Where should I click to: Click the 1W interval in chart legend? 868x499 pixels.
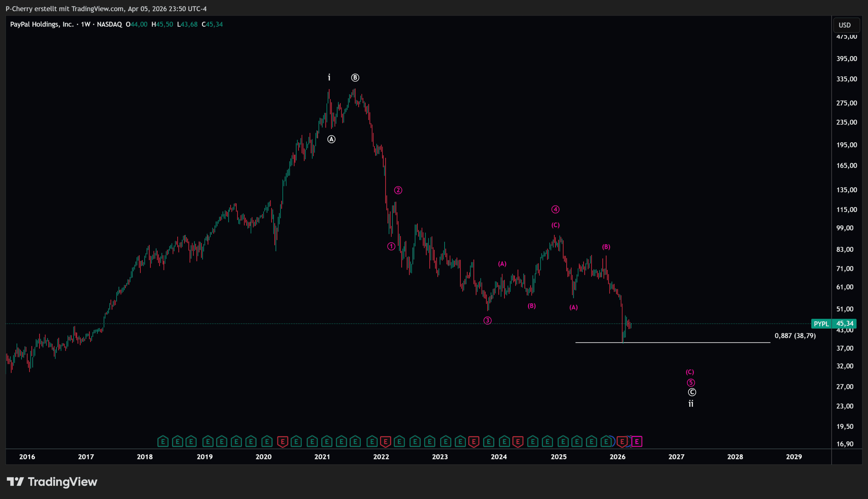(85, 24)
